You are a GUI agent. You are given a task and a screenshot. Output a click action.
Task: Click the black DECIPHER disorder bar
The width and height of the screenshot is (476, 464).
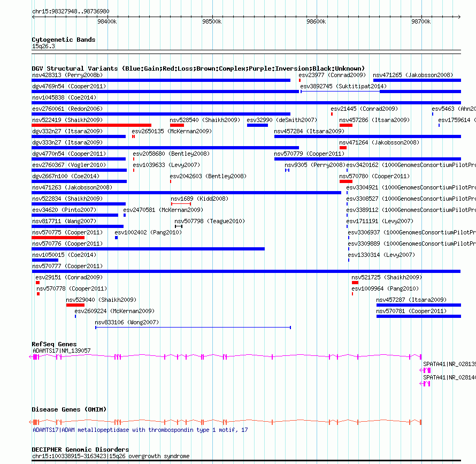tap(246, 461)
